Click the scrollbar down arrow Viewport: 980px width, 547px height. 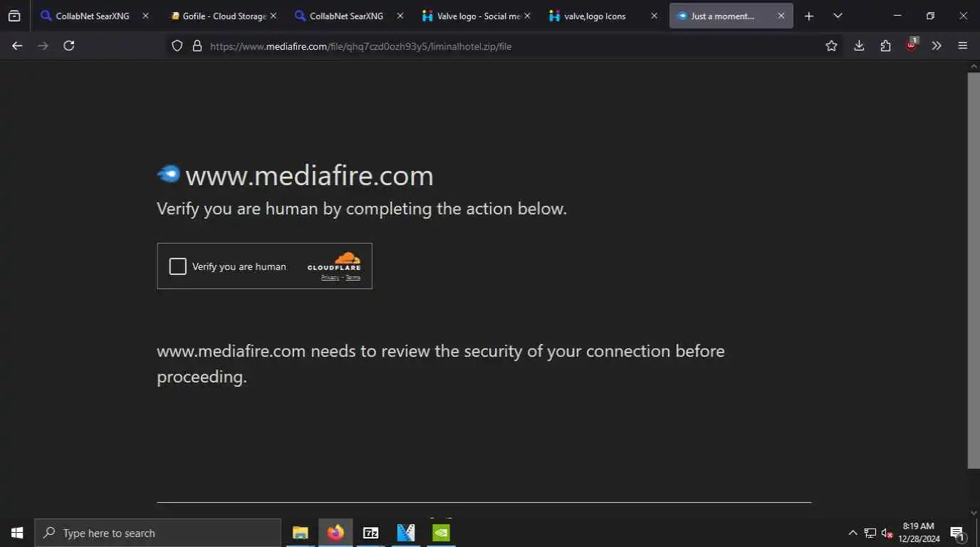(974, 512)
